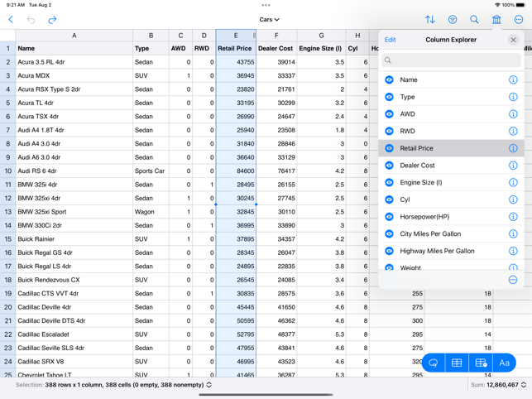This screenshot has width=532, height=399.
Task: Select the 'Wagon' type cell
Action: tap(151, 212)
